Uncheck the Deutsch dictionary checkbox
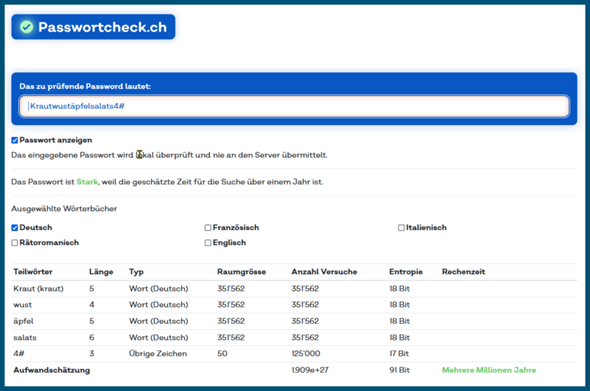Image resolution: width=590 pixels, height=391 pixels. click(15, 228)
